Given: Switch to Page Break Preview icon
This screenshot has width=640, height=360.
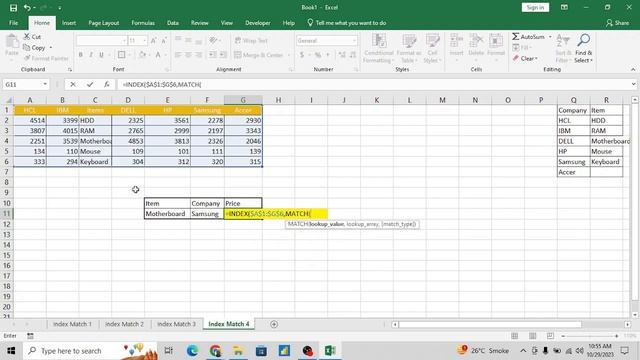Looking at the screenshot, I should (x=550, y=336).
